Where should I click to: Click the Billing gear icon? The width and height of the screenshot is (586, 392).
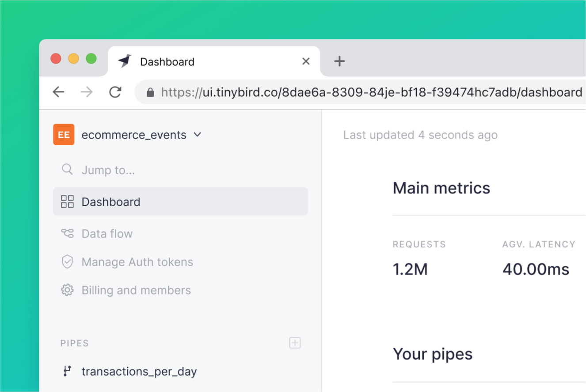click(67, 290)
